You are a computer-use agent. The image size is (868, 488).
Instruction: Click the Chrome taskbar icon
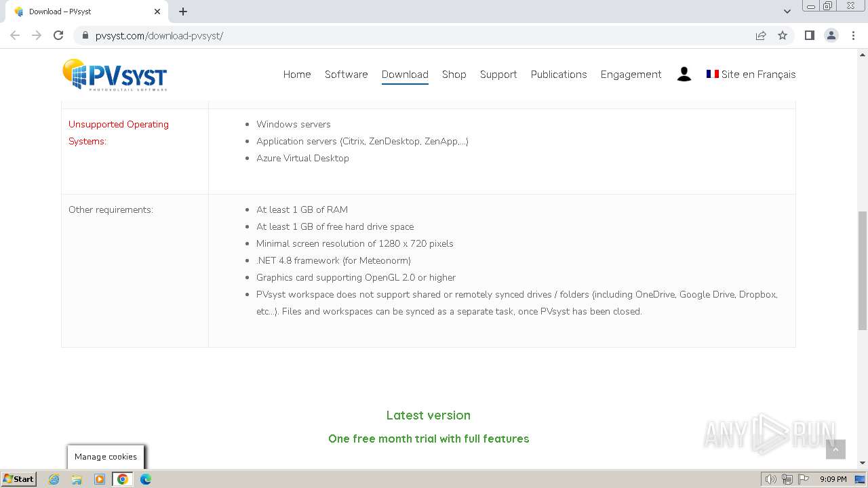click(x=123, y=479)
